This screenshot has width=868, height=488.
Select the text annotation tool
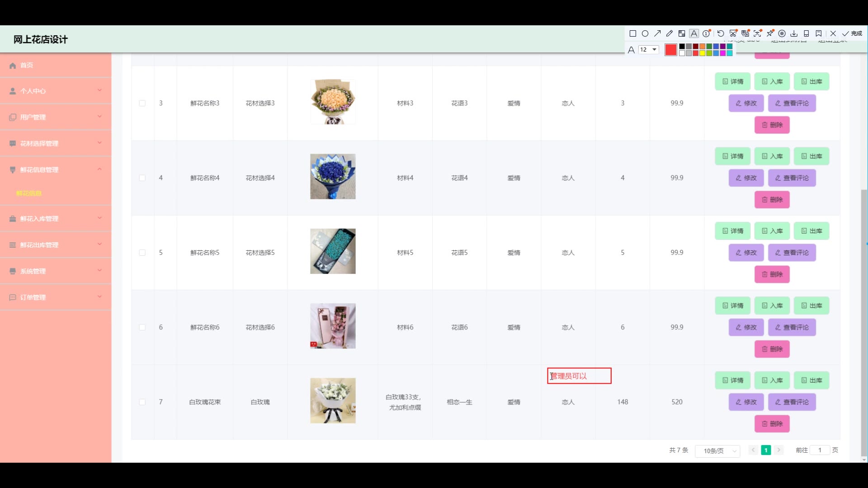(694, 33)
